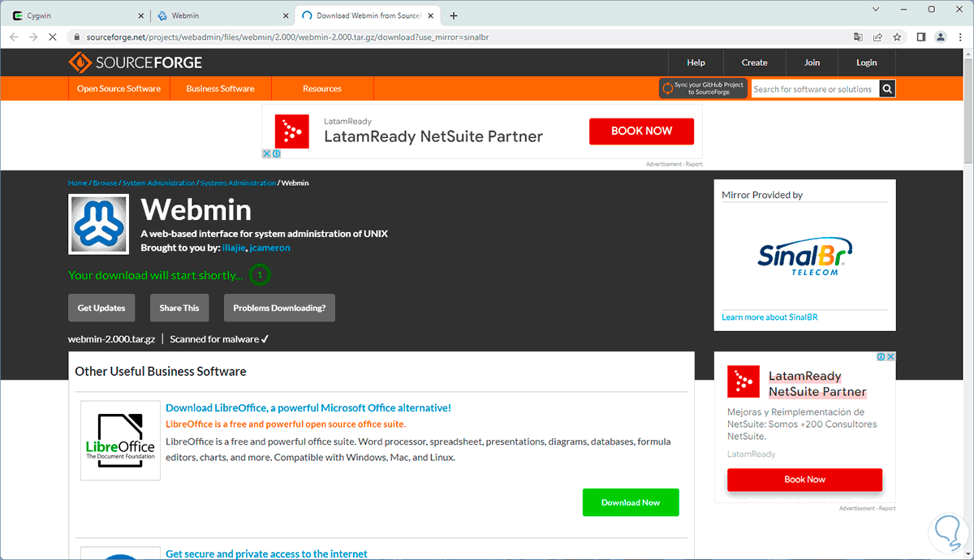This screenshot has height=560, width=974.
Task: Click the Webmin project logo
Action: pos(98,224)
